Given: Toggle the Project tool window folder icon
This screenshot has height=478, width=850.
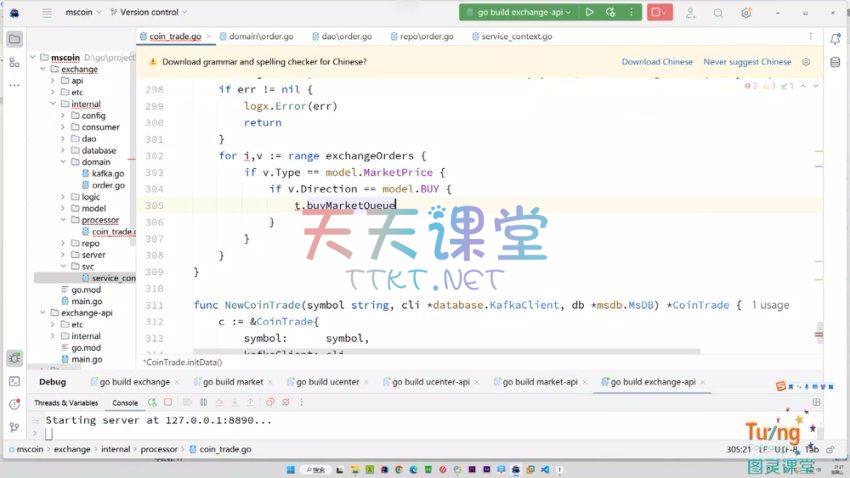Looking at the screenshot, I should pyautogui.click(x=14, y=39).
